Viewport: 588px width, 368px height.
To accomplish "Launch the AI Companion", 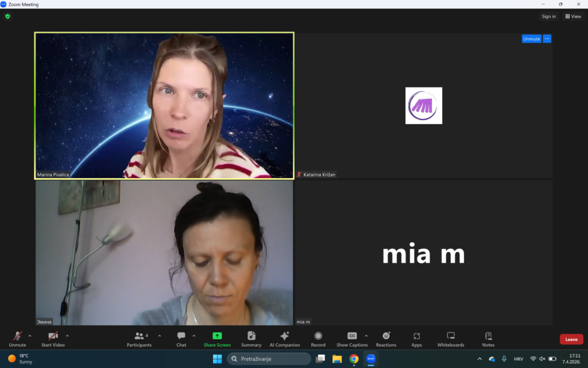I will click(284, 339).
